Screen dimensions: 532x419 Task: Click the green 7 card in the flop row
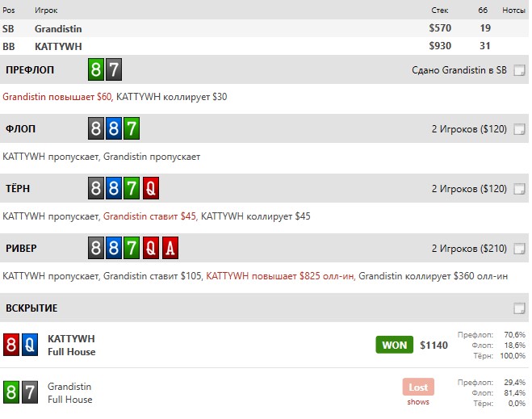coord(132,129)
